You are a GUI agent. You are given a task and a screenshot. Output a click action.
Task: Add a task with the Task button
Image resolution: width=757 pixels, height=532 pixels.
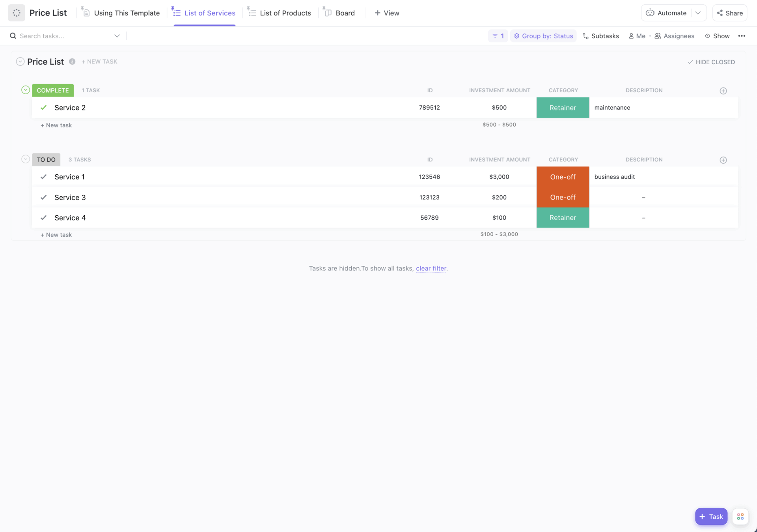click(711, 517)
